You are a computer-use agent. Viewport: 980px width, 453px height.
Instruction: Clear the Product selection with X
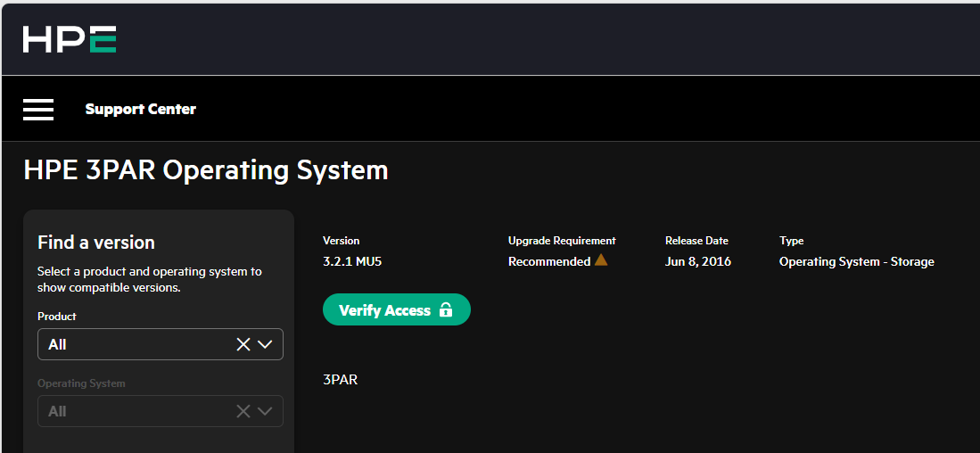(x=243, y=344)
